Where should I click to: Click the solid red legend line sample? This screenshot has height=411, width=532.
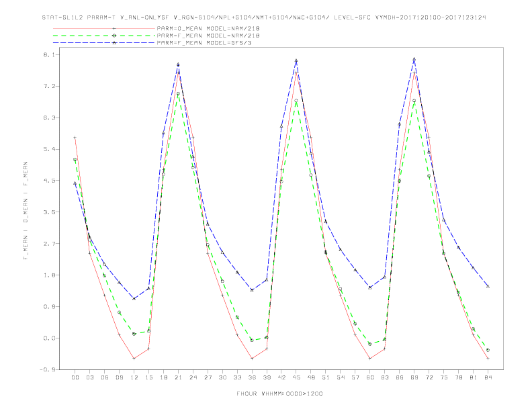[104, 28]
